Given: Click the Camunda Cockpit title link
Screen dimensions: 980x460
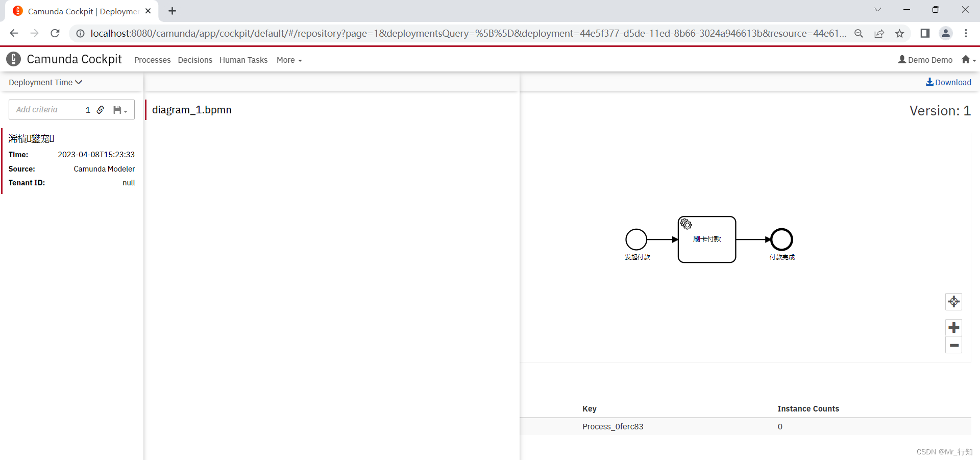Looking at the screenshot, I should click(x=74, y=59).
